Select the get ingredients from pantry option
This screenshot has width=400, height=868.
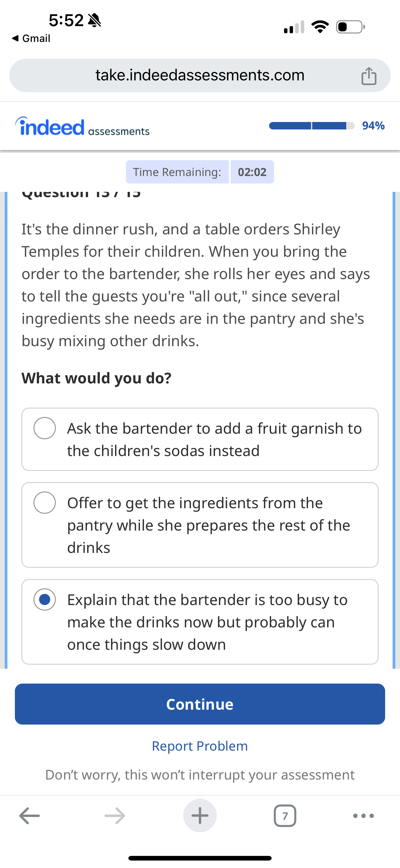coord(200,525)
